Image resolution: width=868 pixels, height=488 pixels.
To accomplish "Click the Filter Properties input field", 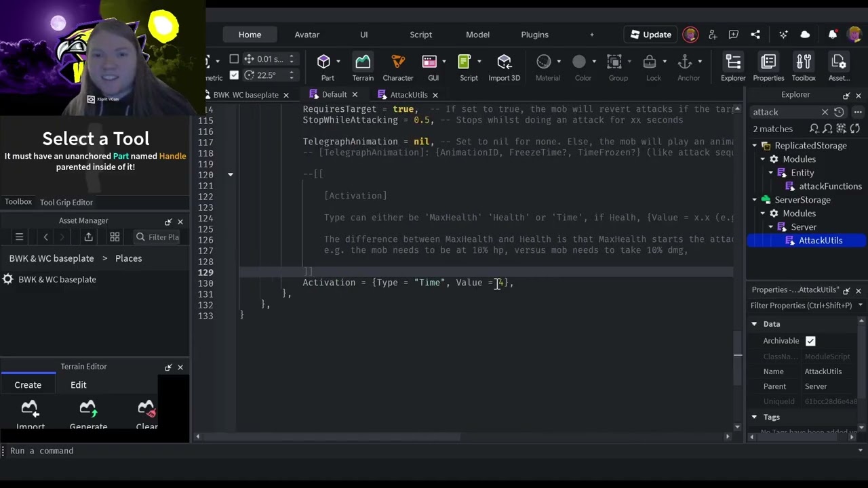I will (801, 306).
